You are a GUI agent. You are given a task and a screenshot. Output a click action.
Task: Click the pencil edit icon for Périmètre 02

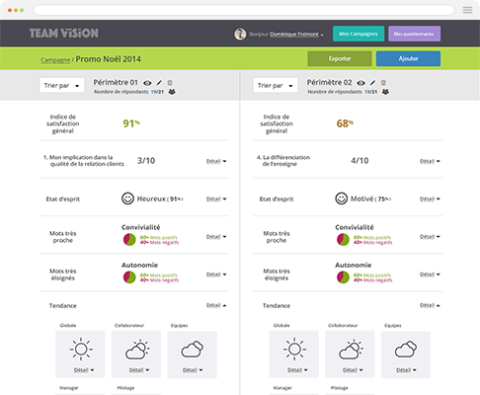click(373, 83)
